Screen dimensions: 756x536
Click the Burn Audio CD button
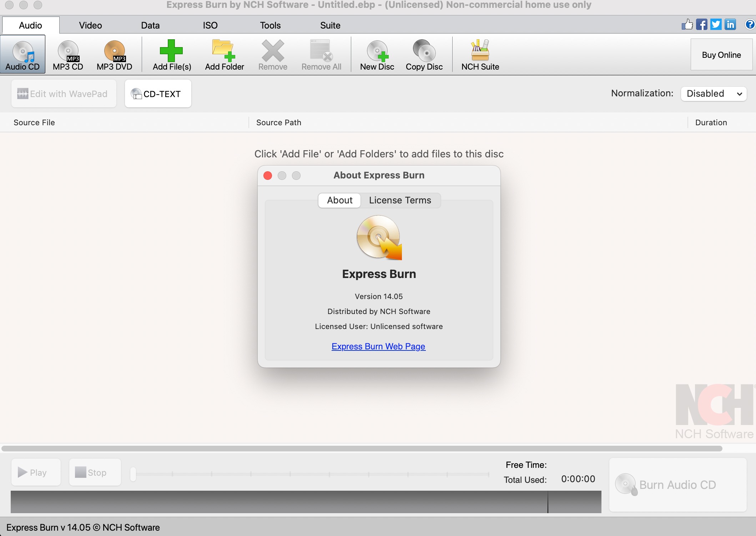677,485
